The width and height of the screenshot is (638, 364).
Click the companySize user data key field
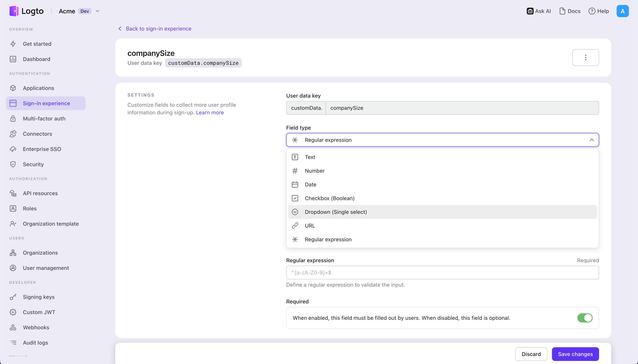[462, 108]
